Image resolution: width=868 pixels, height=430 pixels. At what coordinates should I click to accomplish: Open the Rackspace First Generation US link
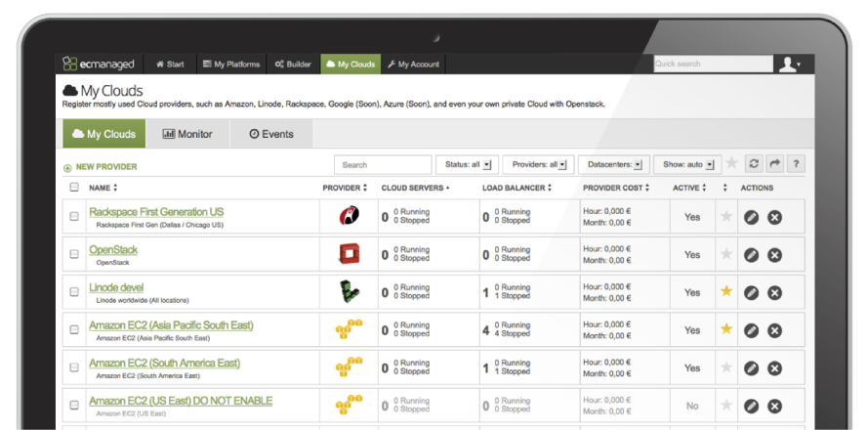pos(156,212)
